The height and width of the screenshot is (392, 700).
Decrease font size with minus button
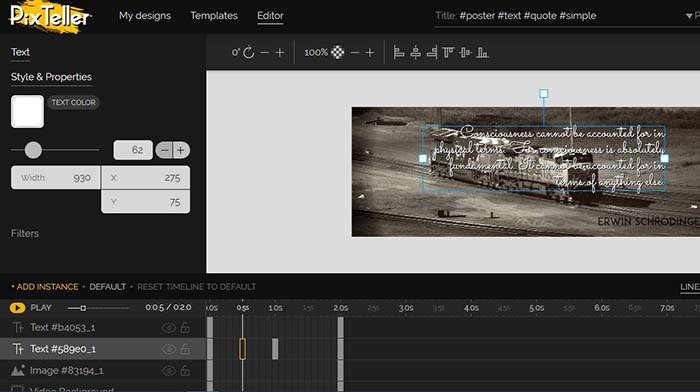pyautogui.click(x=164, y=150)
